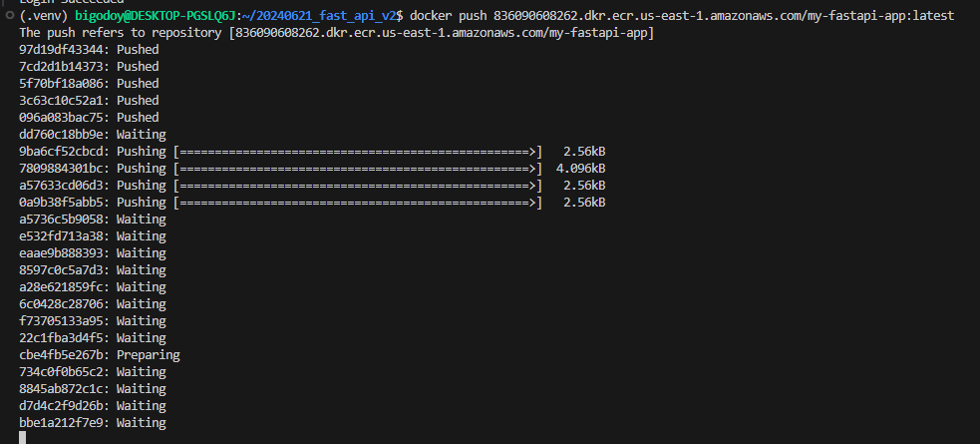This screenshot has width=980, height=444.
Task: Click the layer ID e532fd713a38
Action: 64,235
